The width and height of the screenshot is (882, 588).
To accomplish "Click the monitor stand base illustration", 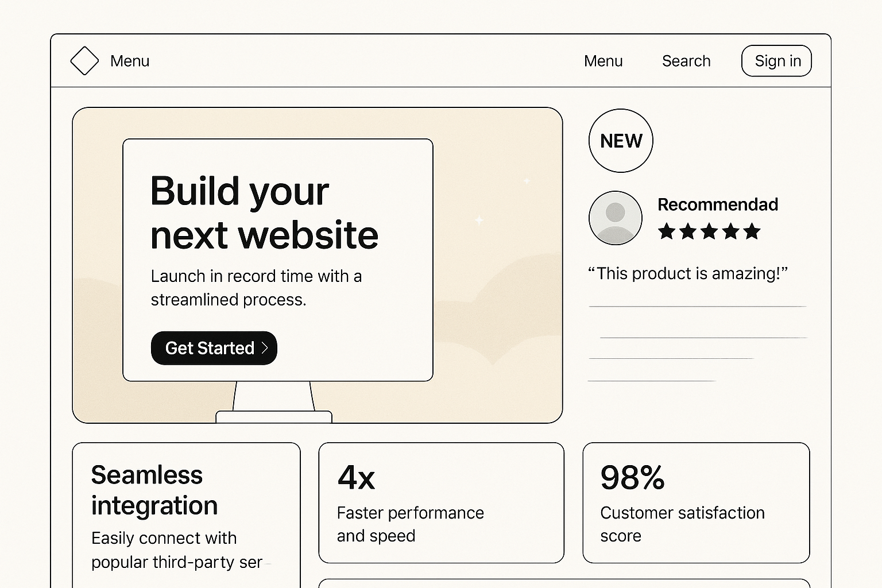I will pyautogui.click(x=274, y=417).
